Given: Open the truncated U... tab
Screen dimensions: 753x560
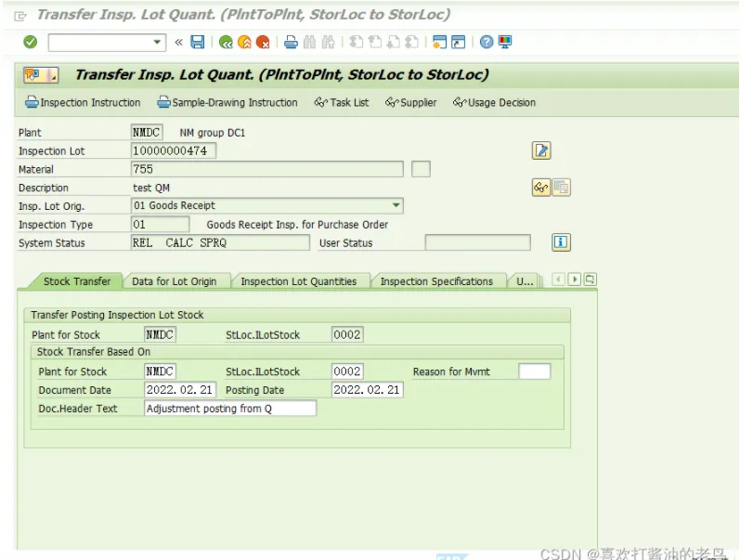Looking at the screenshot, I should pos(525,281).
